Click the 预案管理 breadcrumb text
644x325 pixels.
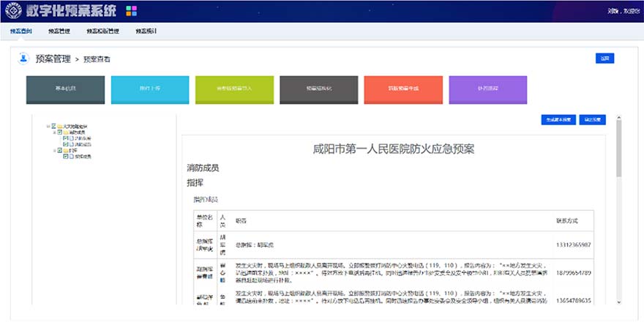[x=53, y=59]
